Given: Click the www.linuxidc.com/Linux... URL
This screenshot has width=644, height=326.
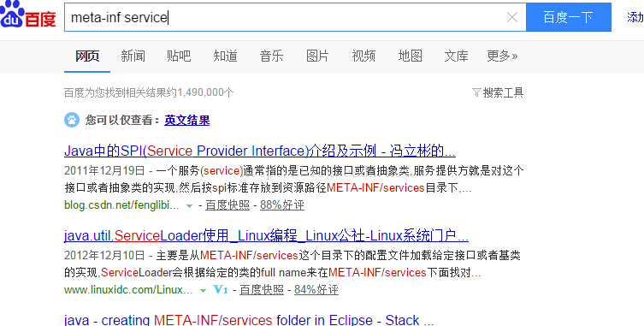Looking at the screenshot, I should [x=128, y=290].
